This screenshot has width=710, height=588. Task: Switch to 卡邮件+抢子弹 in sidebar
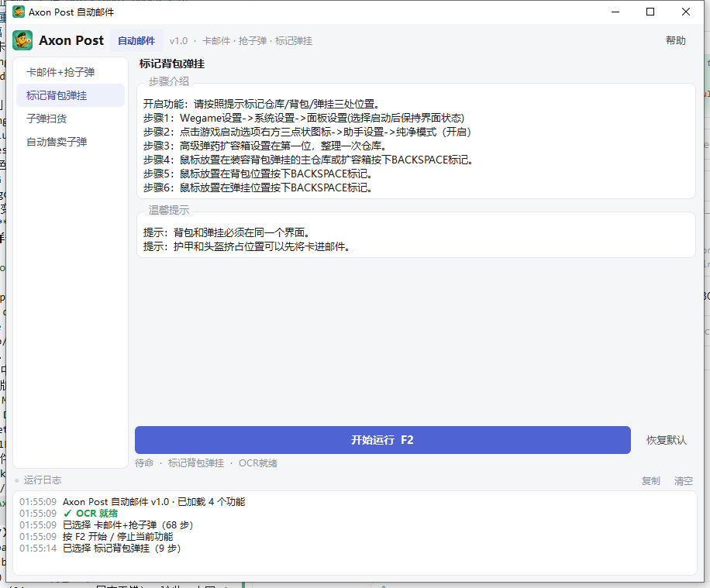[x=71, y=72]
